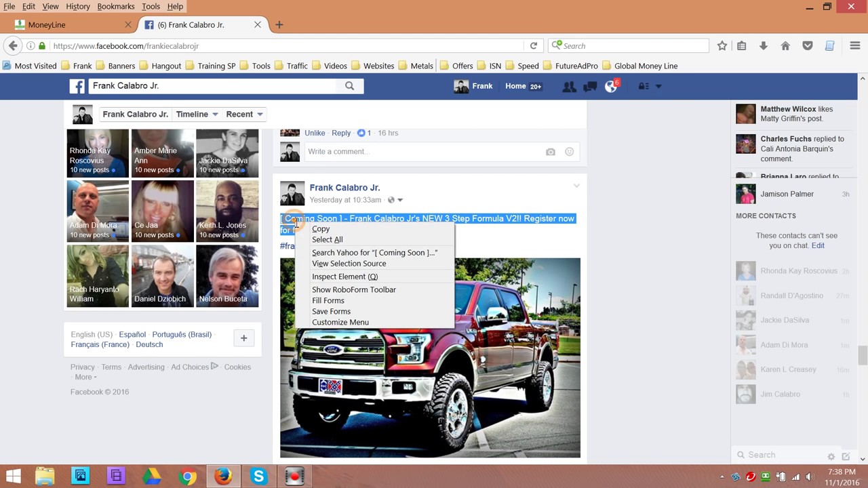
Task: Open Global Money Line bookmarks folder
Action: (640, 66)
